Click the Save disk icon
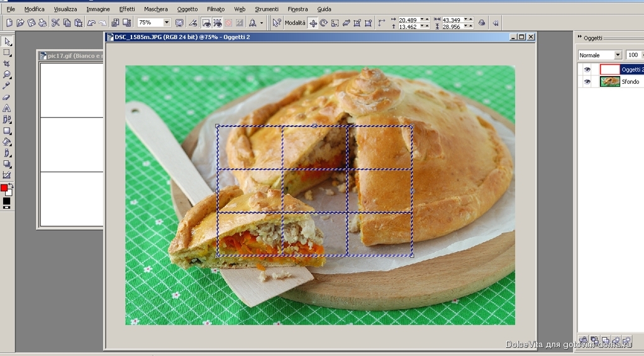The image size is (644, 356). [31, 23]
